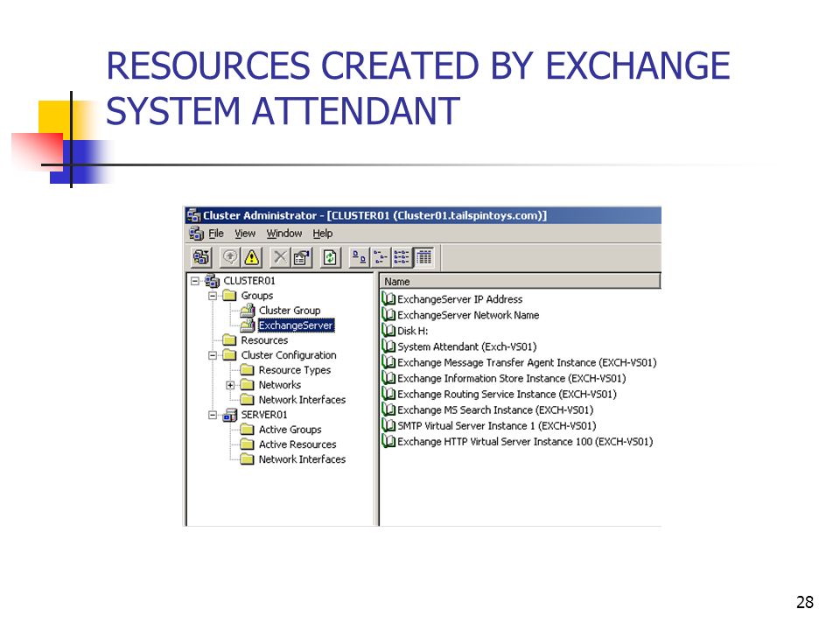Collapse the Groups folder
Viewport: 840px width, 630px height.
pyautogui.click(x=213, y=296)
